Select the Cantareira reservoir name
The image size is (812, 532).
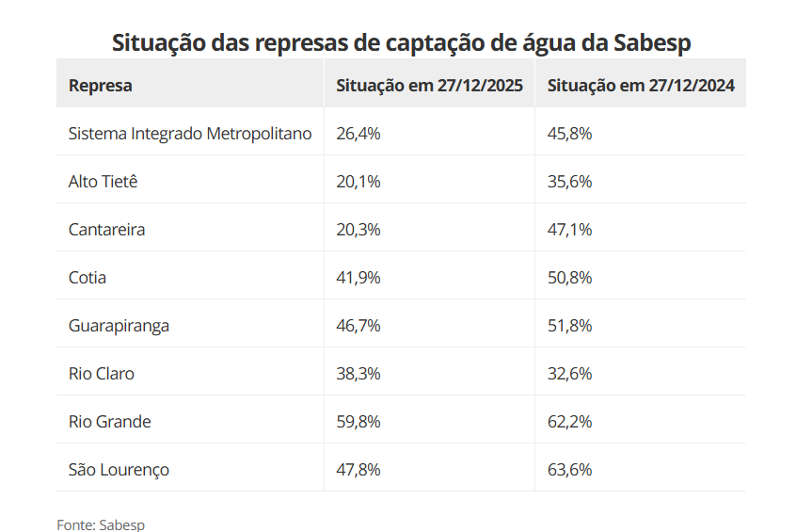tap(106, 230)
